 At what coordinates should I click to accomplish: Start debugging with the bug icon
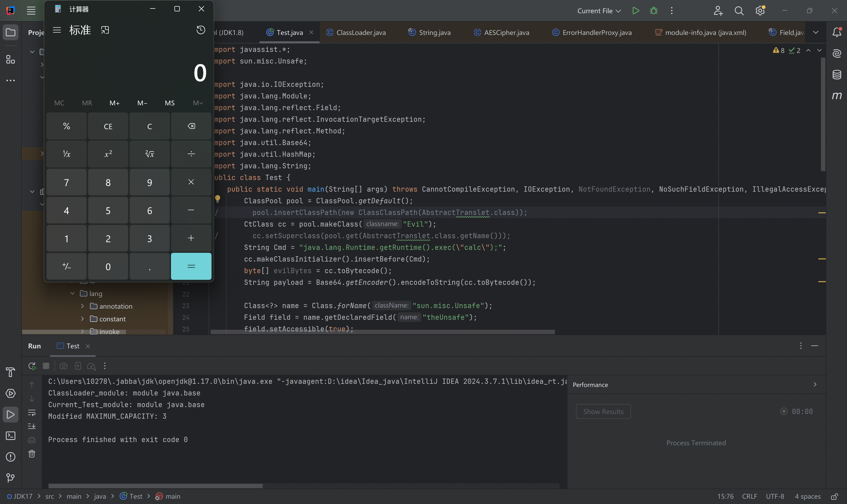[x=654, y=11]
